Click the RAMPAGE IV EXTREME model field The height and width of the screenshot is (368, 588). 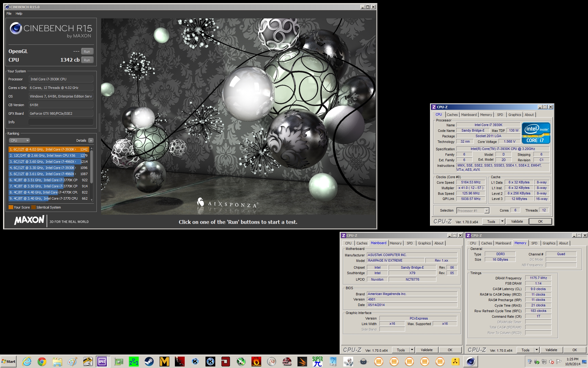pyautogui.click(x=396, y=260)
